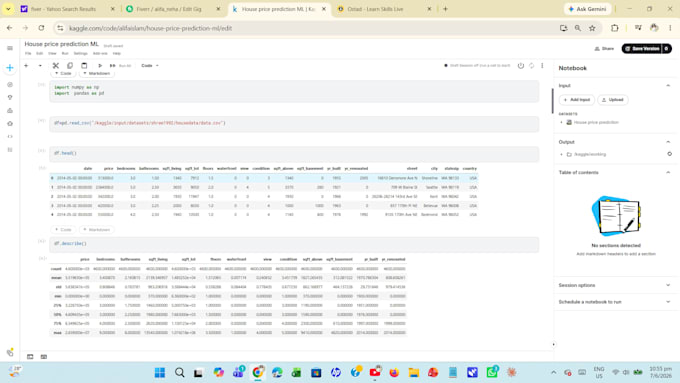Click the Markdown button under the toolbar
Viewport: 680px width, 383px height.
click(x=97, y=73)
